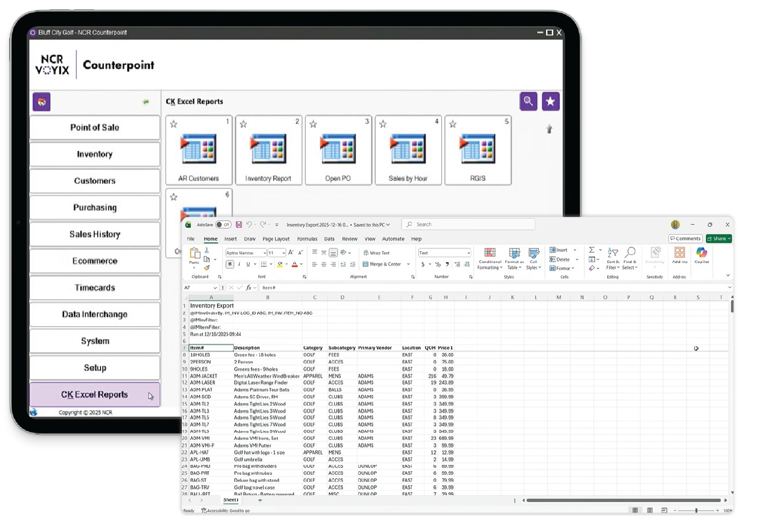The height and width of the screenshot is (532, 758).
Task: Toggle favorite star on AR Customers tile
Action: [174, 125]
